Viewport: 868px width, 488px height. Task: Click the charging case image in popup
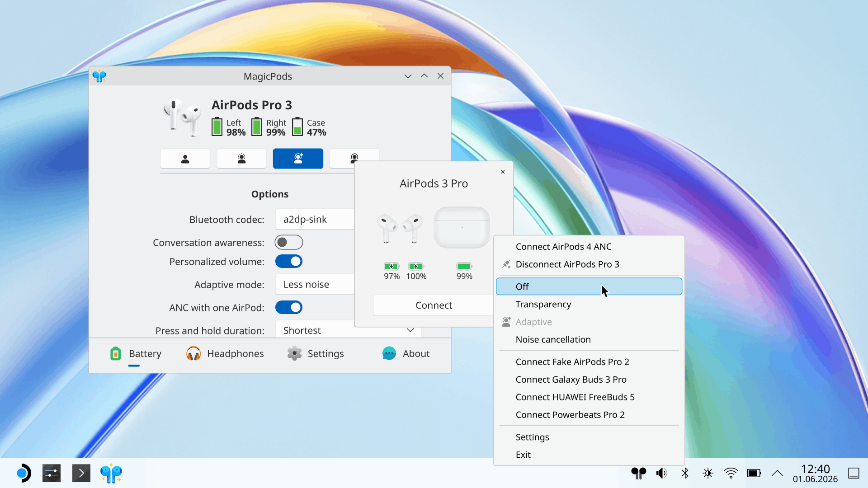coord(462,227)
